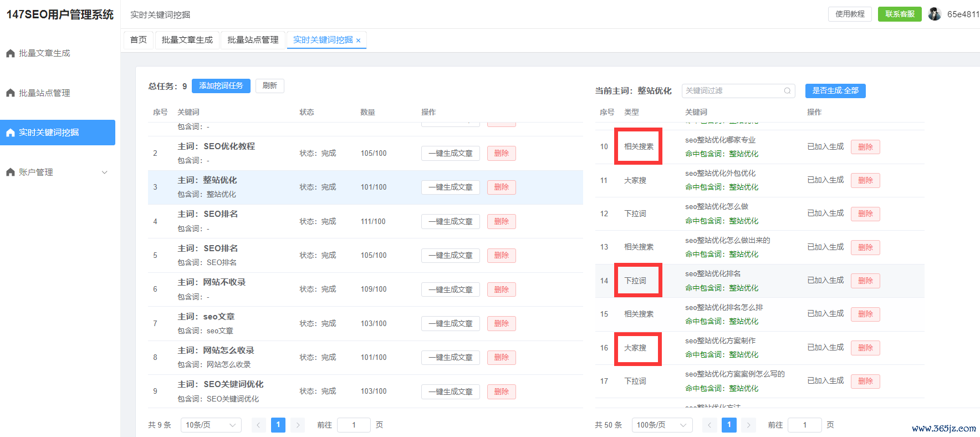Go to next page in left pagination

coord(298,425)
